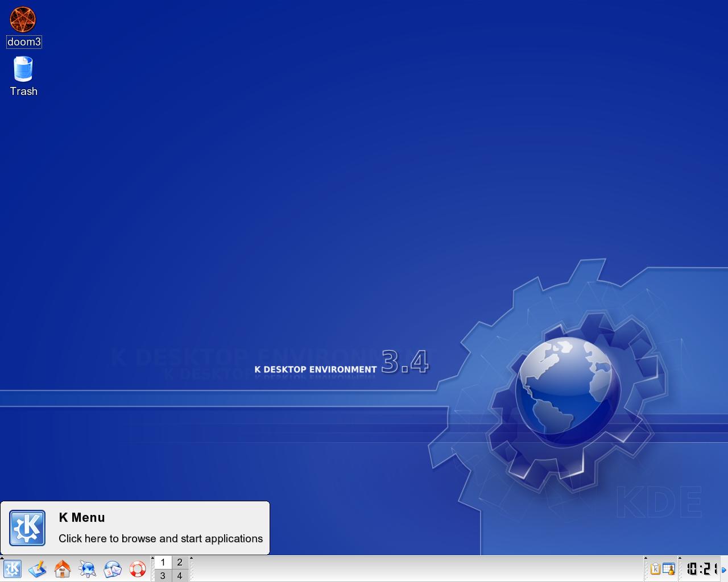Open the K Menu launcher button
728x582 pixels.
tap(13, 569)
